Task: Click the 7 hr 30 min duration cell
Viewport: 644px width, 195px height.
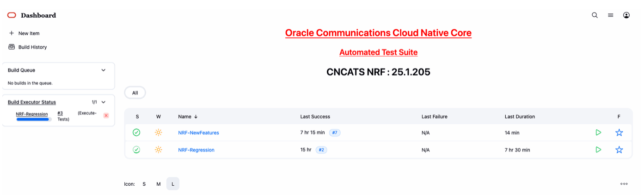Action: coord(517,150)
